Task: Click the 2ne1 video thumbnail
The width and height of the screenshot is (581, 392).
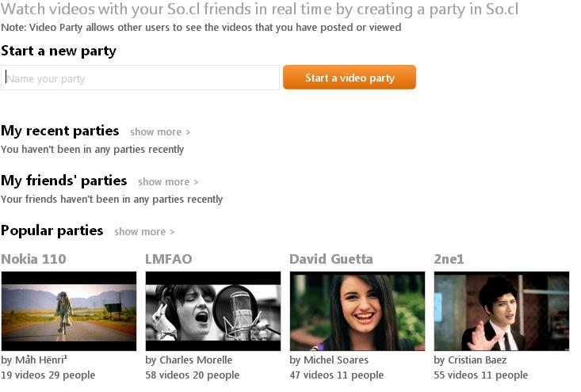Action: point(502,311)
